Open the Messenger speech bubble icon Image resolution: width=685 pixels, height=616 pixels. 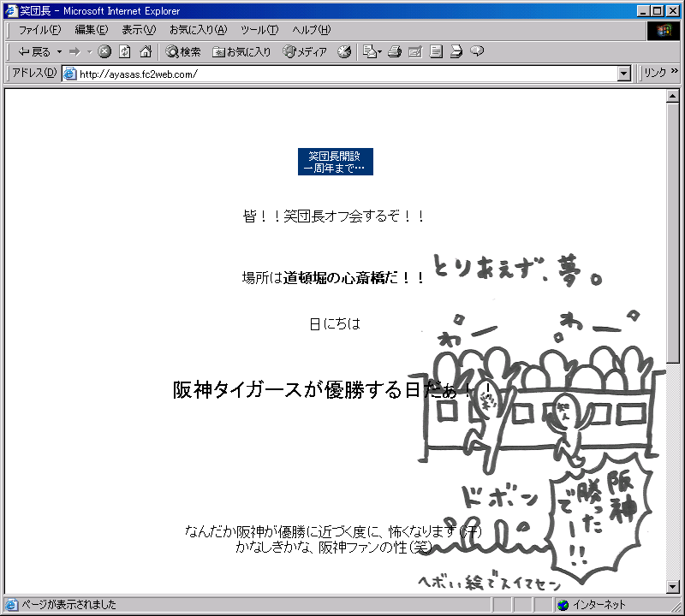(x=477, y=51)
